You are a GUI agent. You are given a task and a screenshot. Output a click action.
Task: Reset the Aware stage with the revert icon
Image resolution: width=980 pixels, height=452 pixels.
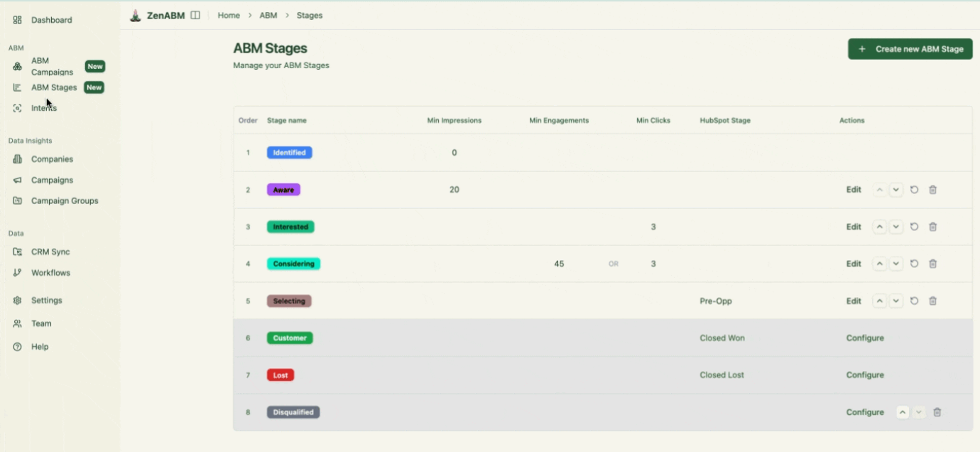(915, 190)
